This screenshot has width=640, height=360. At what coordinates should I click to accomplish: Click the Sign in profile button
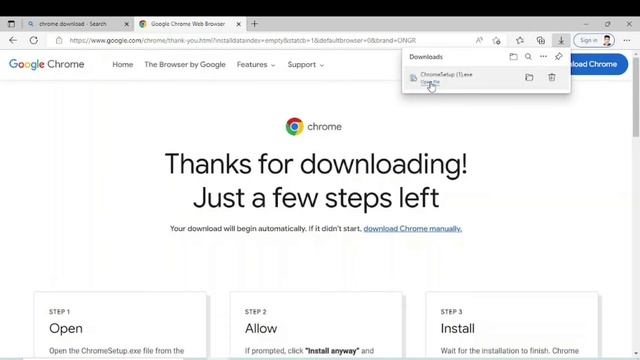coord(594,40)
